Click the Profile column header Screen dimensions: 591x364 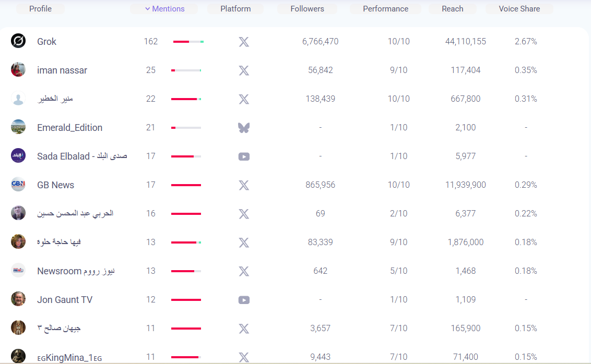click(x=40, y=9)
